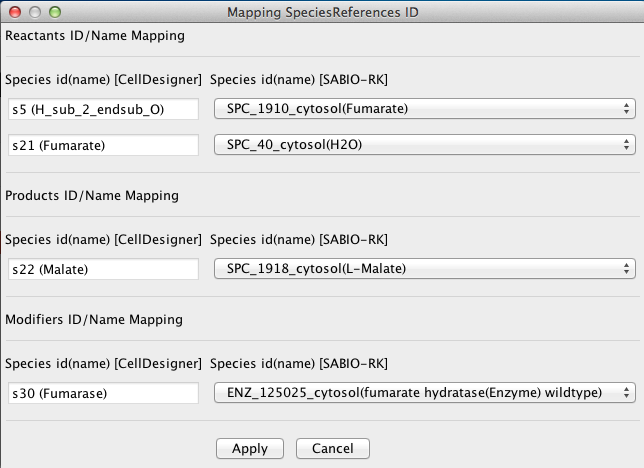Image resolution: width=644 pixels, height=468 pixels.
Task: Click the Modifiers ID/Name Mapping heading
Action: [94, 320]
